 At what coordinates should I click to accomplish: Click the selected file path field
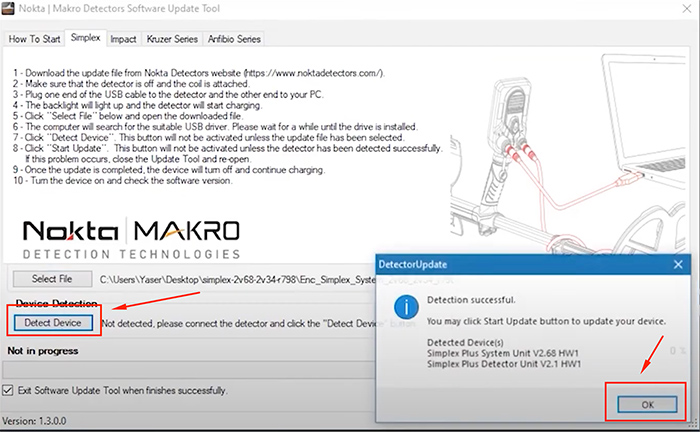237,280
